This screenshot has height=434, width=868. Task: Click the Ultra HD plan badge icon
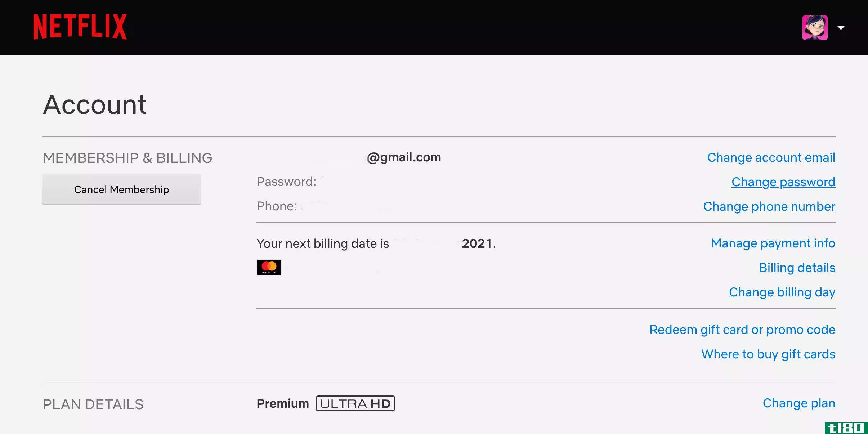pyautogui.click(x=355, y=403)
